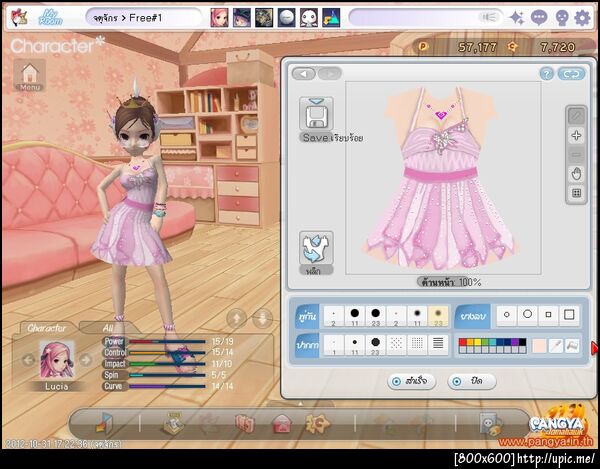Select soft blurred brush size 11

pyautogui.click(x=417, y=316)
